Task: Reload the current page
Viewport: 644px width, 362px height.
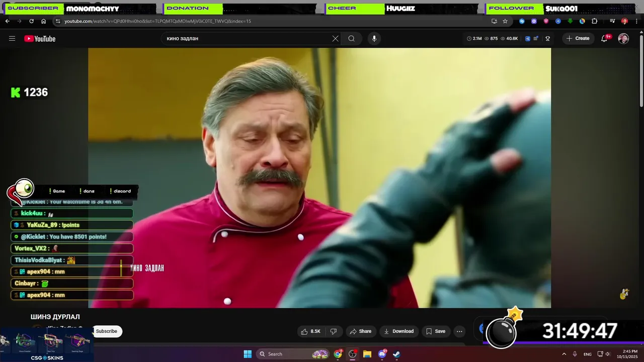Action: [31, 21]
